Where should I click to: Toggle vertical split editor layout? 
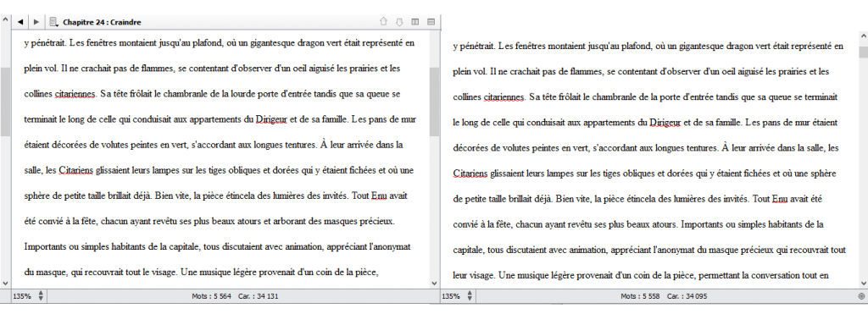pos(415,22)
